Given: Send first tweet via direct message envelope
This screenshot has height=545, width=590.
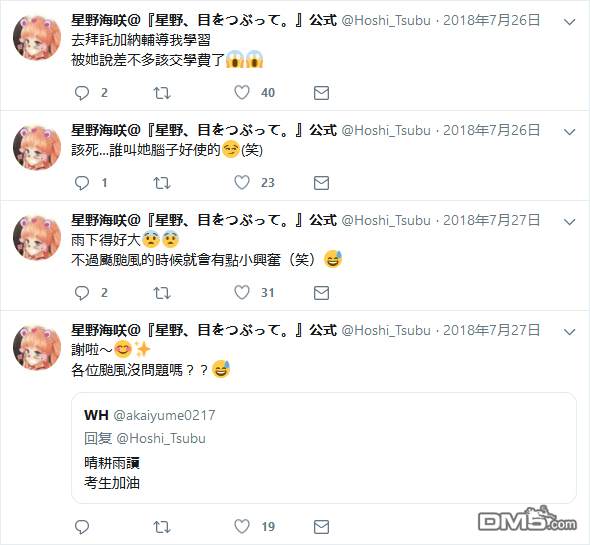Looking at the screenshot, I should pos(321,93).
